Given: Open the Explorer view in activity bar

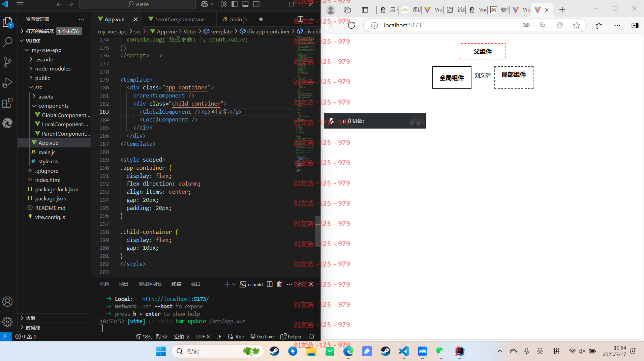Looking at the screenshot, I should 7,22.
